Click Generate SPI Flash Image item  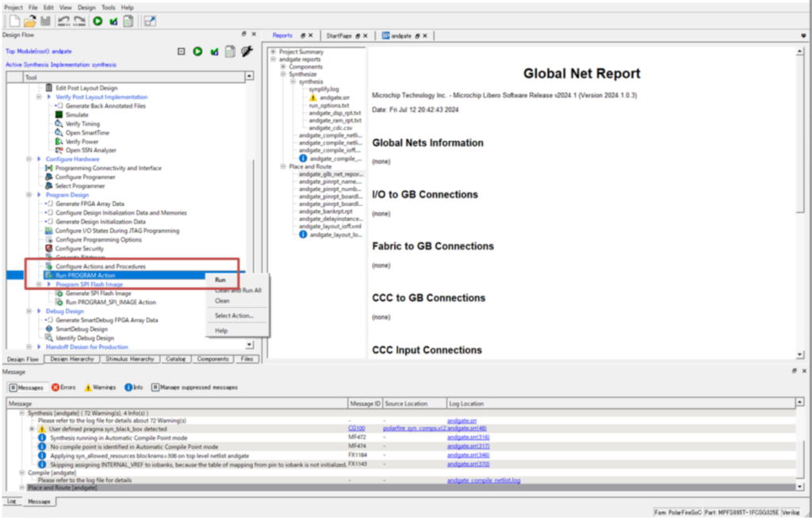(x=98, y=293)
